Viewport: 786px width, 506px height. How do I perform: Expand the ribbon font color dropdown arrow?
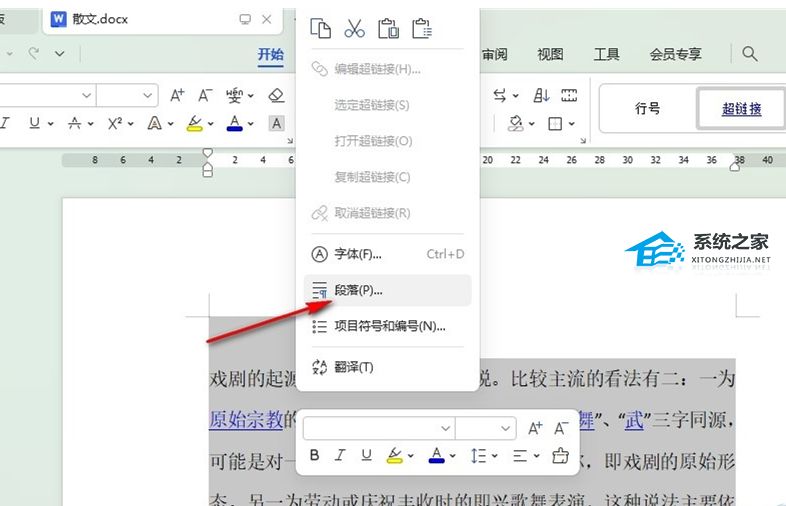(x=251, y=123)
